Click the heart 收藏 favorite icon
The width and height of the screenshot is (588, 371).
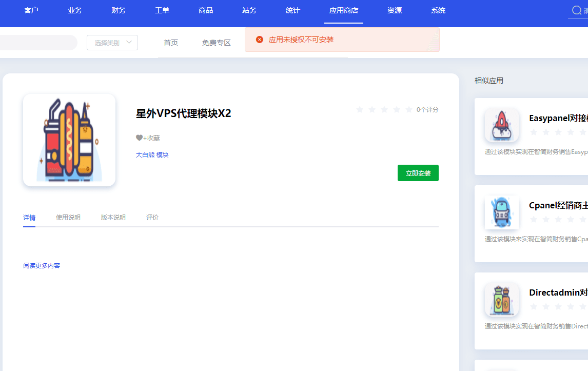pos(139,138)
